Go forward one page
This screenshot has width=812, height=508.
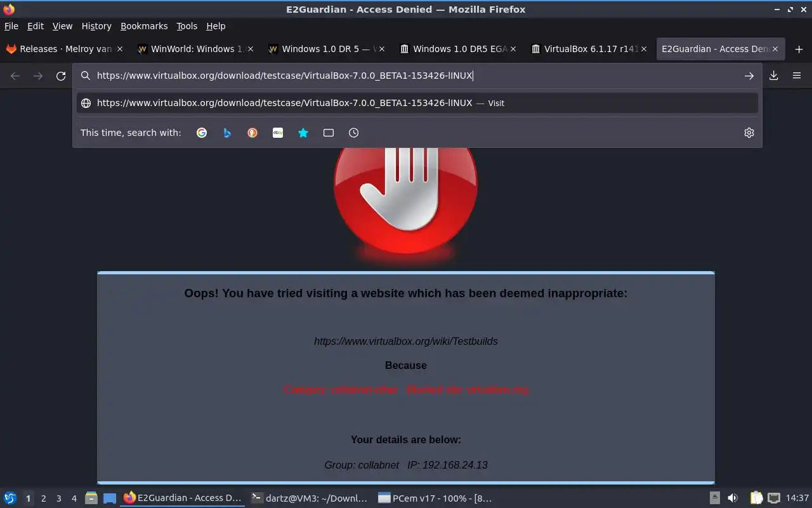pyautogui.click(x=38, y=76)
